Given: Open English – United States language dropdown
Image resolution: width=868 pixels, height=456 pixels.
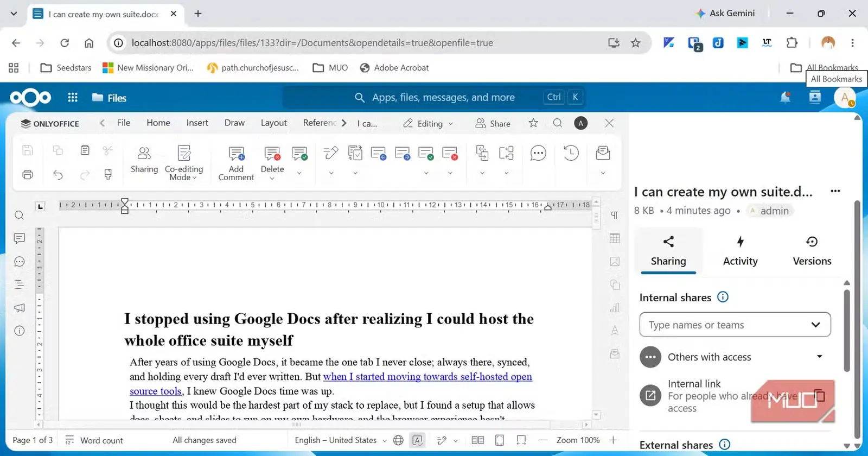Looking at the screenshot, I should [341, 440].
